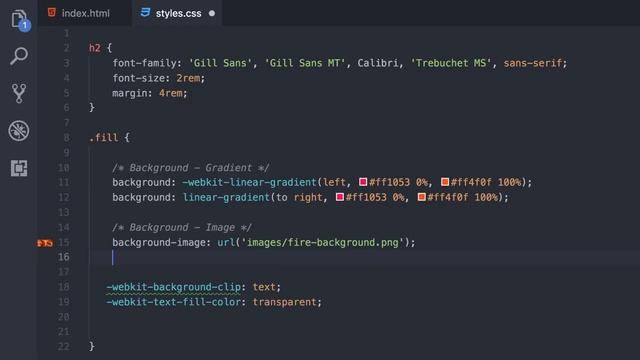Click the -webkit-background-clip property
Image resolution: width=640 pixels, height=360 pixels.
pyautogui.click(x=173, y=287)
